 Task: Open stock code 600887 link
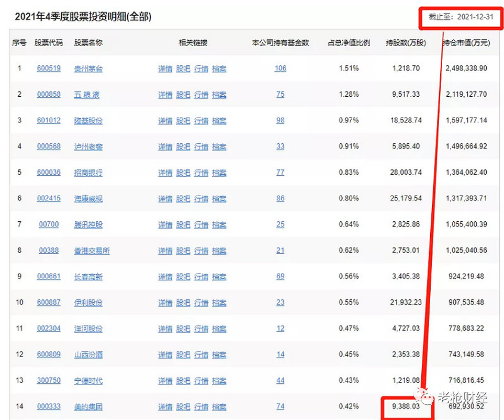(49, 303)
